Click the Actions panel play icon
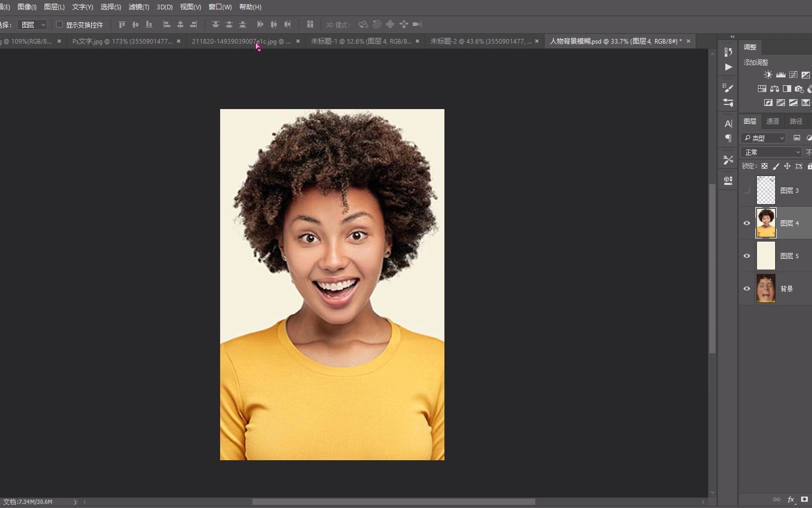The image size is (812, 508). (x=728, y=67)
